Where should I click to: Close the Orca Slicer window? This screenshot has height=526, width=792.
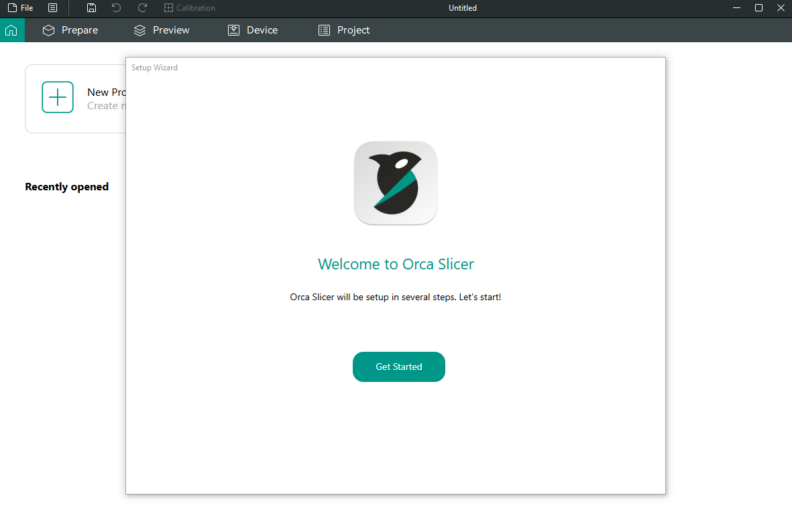click(780, 8)
